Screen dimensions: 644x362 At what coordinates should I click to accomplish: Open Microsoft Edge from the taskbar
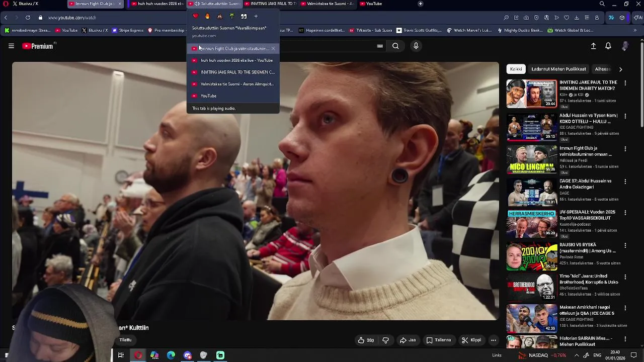pyautogui.click(x=171, y=355)
